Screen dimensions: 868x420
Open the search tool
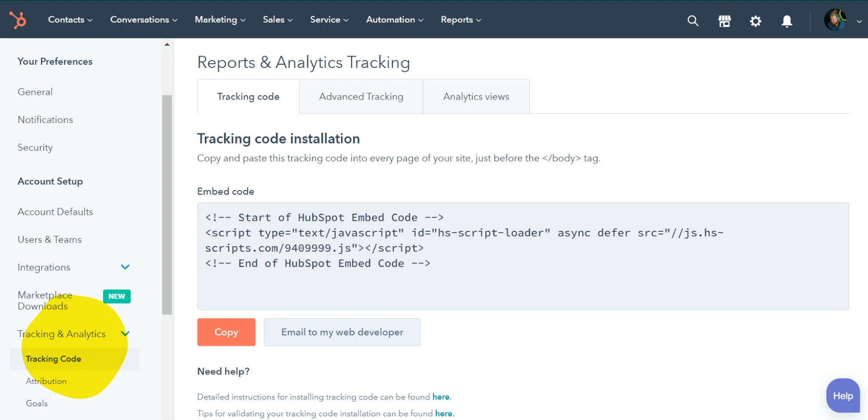pyautogui.click(x=693, y=21)
